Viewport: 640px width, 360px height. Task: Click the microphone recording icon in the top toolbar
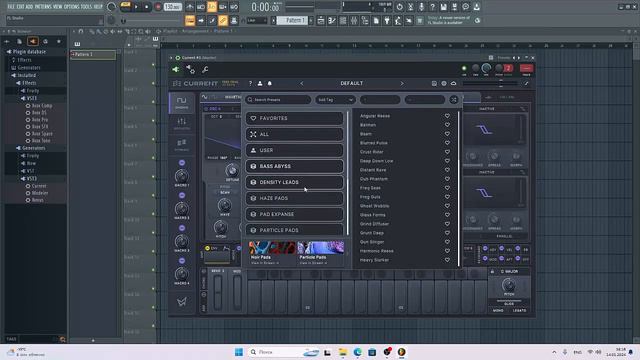421,7
